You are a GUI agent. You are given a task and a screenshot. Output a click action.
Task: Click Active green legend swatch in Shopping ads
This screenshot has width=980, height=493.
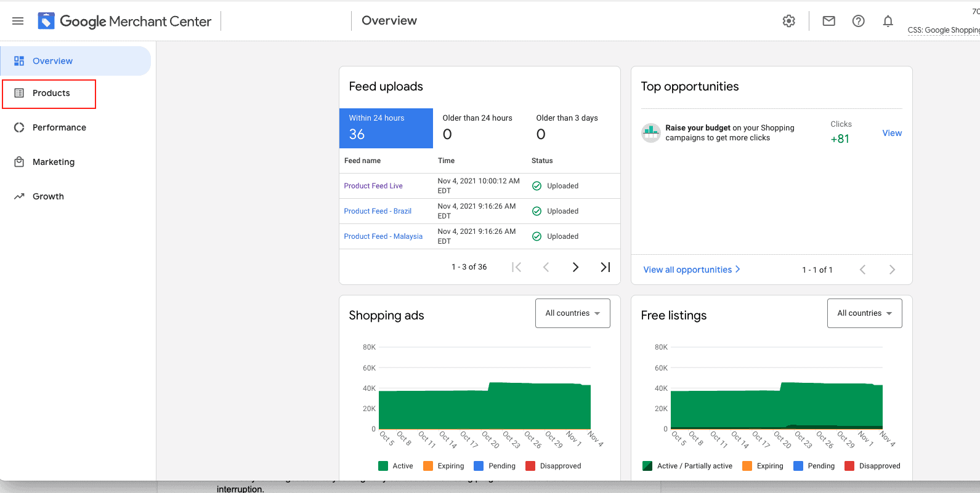pyautogui.click(x=383, y=466)
